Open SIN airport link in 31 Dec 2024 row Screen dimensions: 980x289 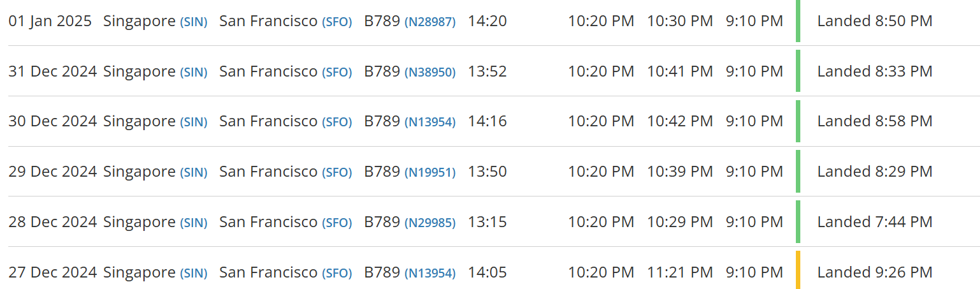tap(194, 72)
